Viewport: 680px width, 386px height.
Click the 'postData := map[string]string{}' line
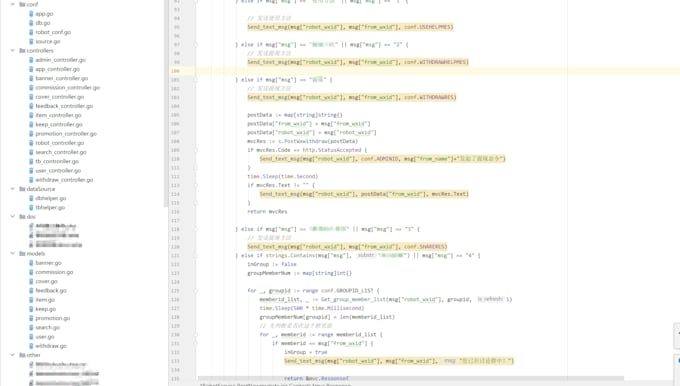click(295, 115)
